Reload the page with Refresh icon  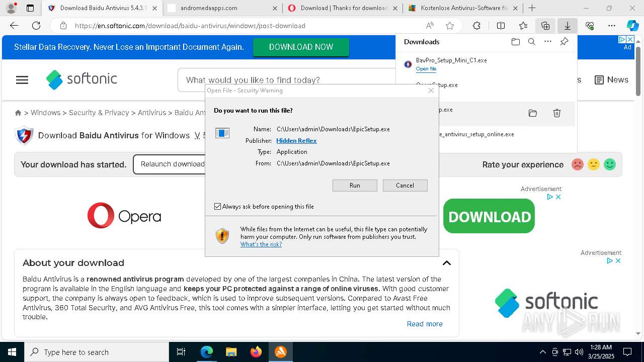click(36, 26)
